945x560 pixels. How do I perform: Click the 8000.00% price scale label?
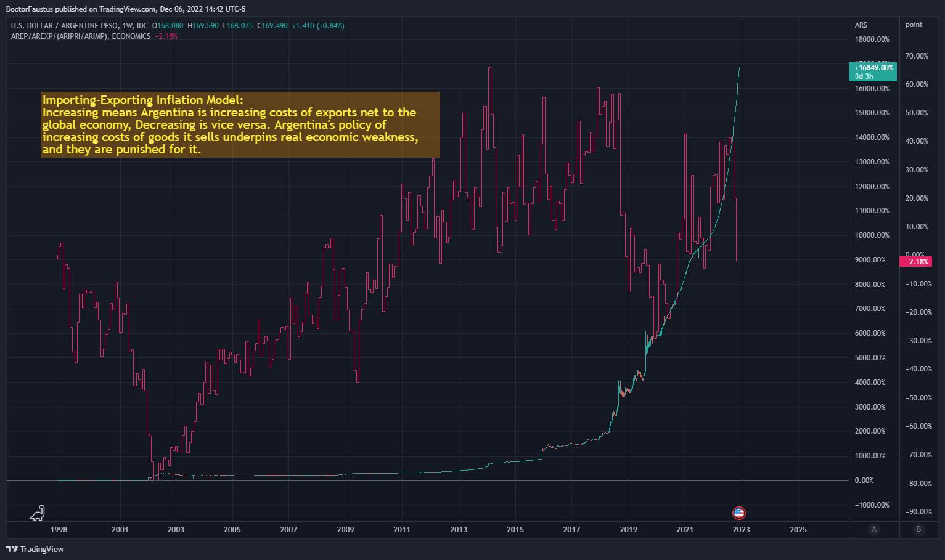(x=870, y=285)
